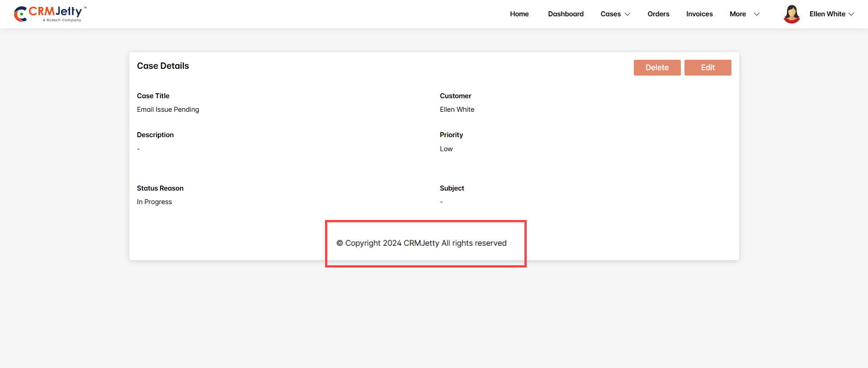Click the Case Details heading
Screen dimensions: 868x368
click(163, 66)
